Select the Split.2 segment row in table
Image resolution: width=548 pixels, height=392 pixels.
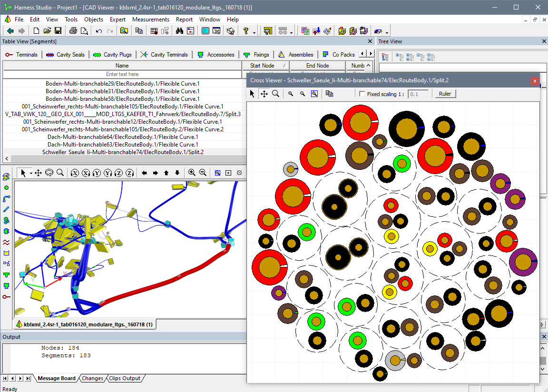[123, 152]
